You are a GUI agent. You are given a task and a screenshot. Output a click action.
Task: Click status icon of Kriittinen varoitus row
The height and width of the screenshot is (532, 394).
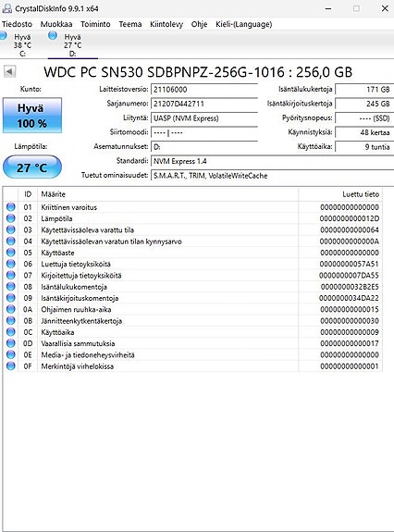coord(11,207)
